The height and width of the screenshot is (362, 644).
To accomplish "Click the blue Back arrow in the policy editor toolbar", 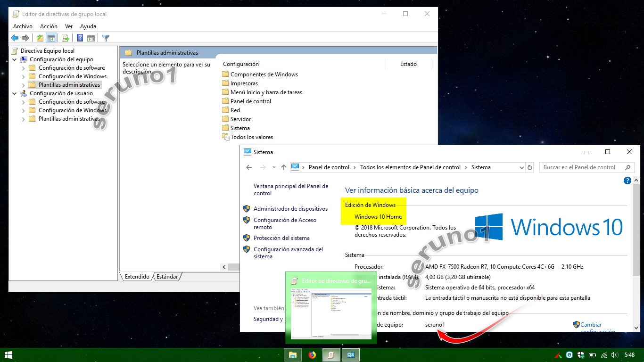I will tap(15, 38).
